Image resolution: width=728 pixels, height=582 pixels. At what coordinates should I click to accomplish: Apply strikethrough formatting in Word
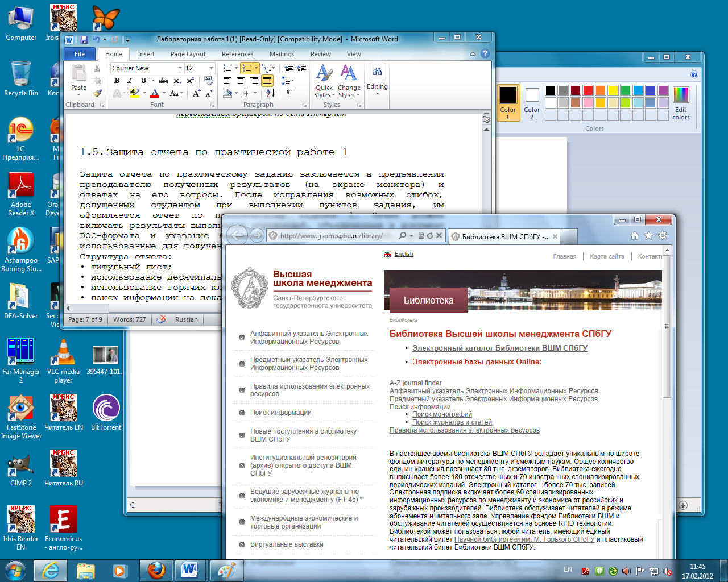pos(164,81)
